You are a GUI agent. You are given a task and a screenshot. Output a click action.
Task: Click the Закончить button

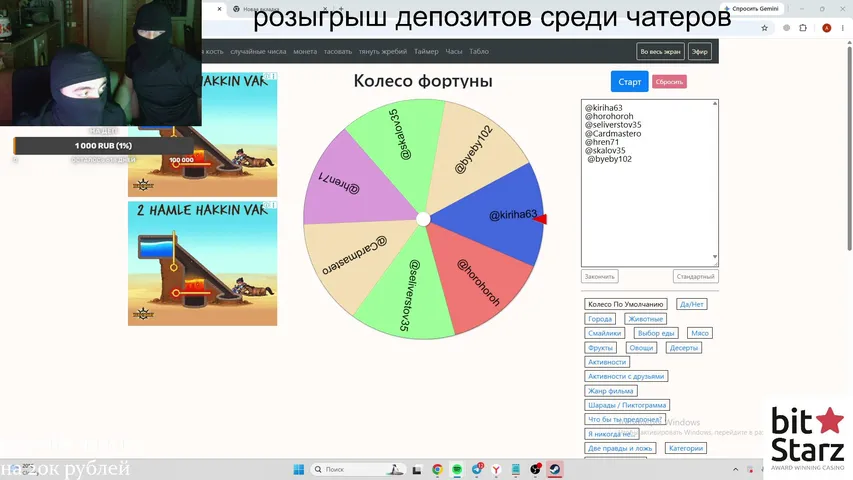[x=599, y=276]
